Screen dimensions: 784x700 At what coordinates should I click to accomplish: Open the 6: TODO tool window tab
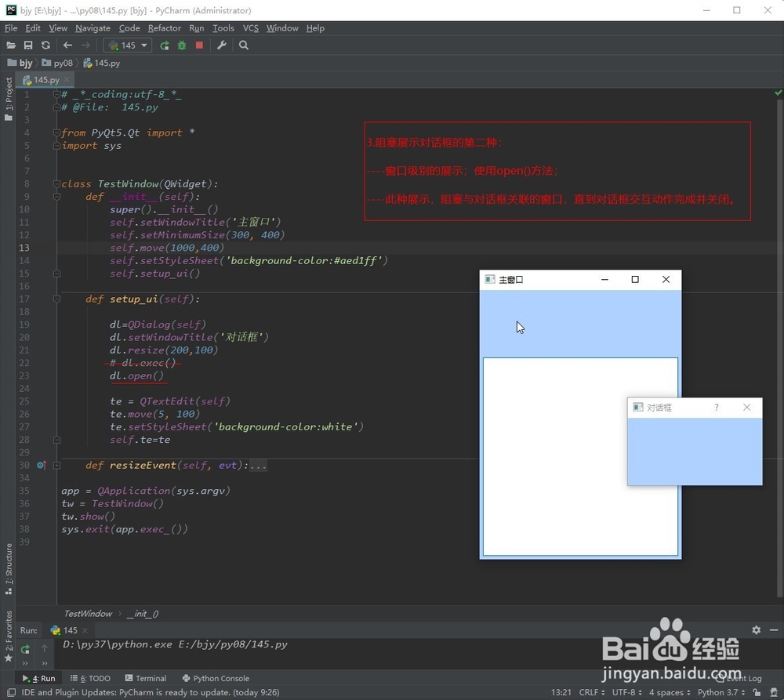tap(90, 679)
